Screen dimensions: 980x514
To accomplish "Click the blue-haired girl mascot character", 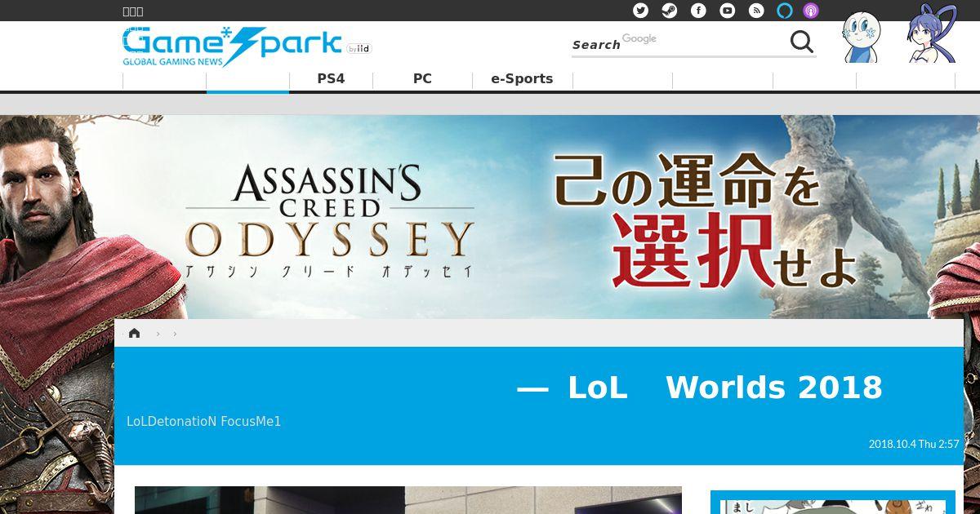I will click(x=932, y=33).
